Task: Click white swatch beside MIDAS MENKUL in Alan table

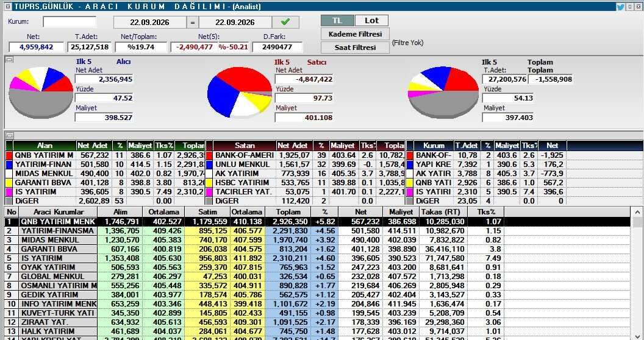Action: (9, 174)
